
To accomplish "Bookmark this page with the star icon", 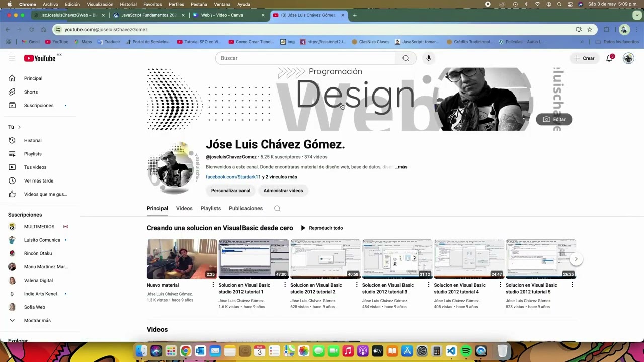I will point(590,30).
